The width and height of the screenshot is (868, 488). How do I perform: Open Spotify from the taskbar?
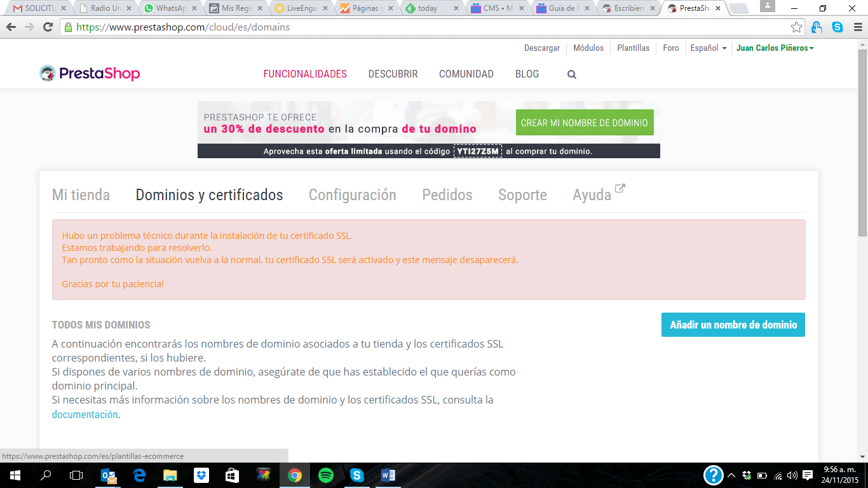(x=326, y=475)
